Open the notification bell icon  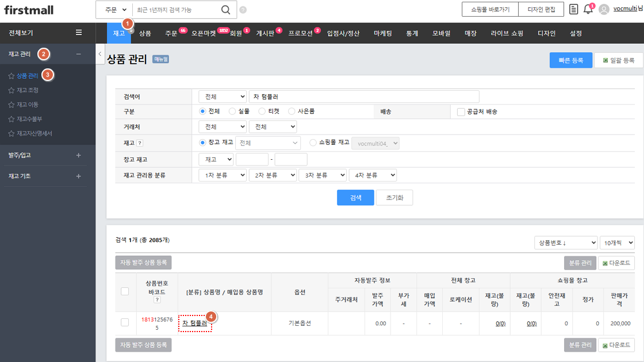tap(588, 9)
